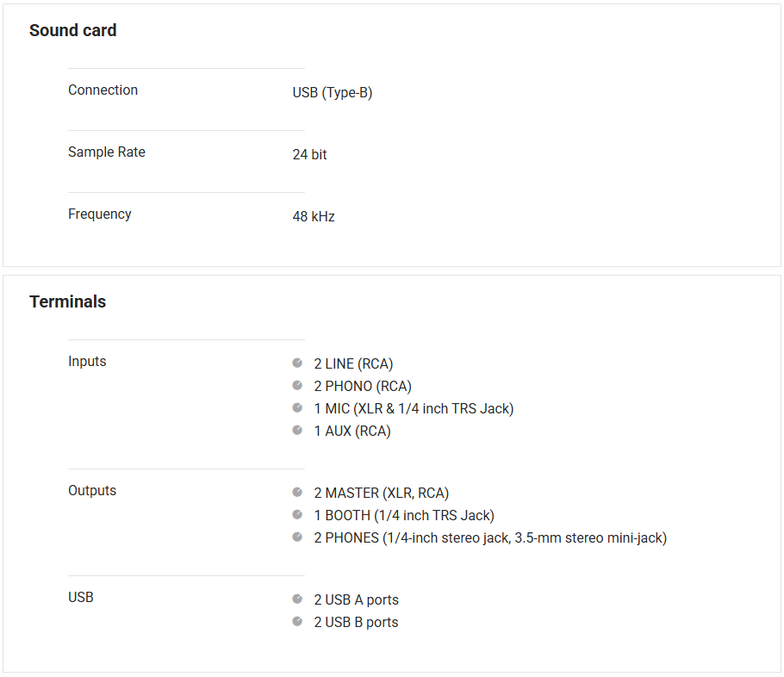
Task: Click the knob bullet beside 2 USB B ports
Action: pos(297,621)
